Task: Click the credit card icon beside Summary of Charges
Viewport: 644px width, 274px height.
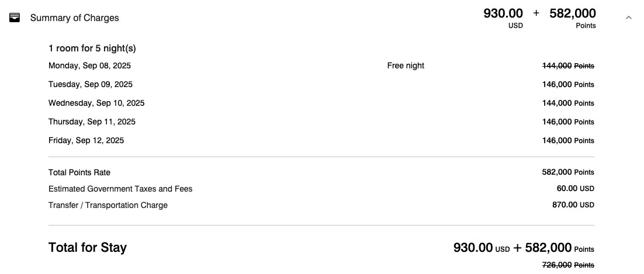Action: pos(15,18)
